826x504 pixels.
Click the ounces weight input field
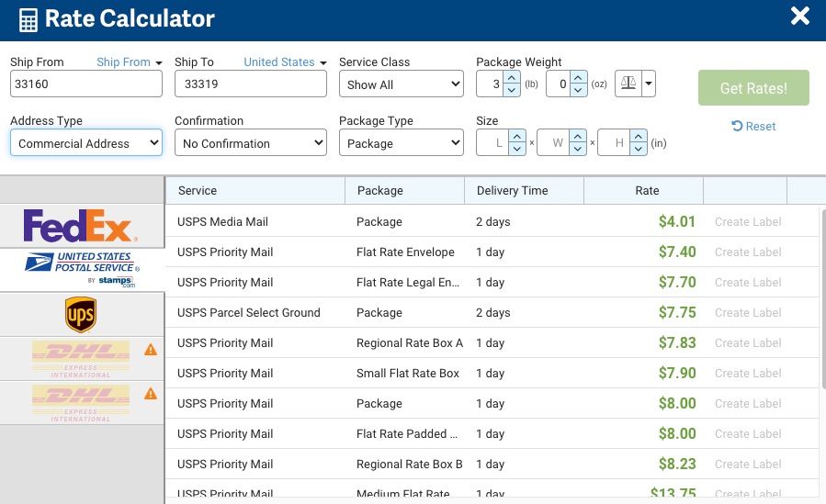pyautogui.click(x=559, y=84)
